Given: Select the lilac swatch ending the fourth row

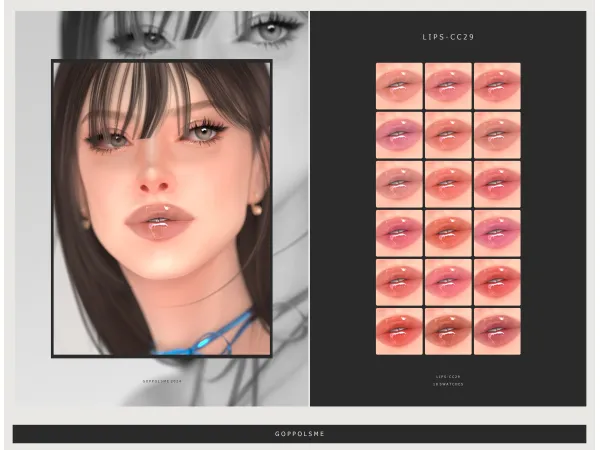Looking at the screenshot, I should tap(497, 233).
